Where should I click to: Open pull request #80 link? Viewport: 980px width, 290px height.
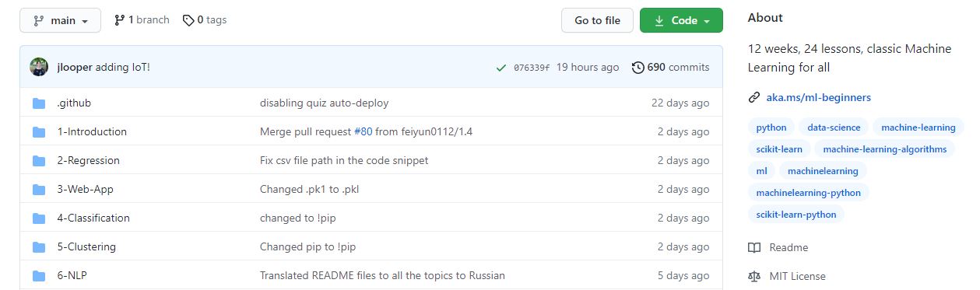click(364, 132)
